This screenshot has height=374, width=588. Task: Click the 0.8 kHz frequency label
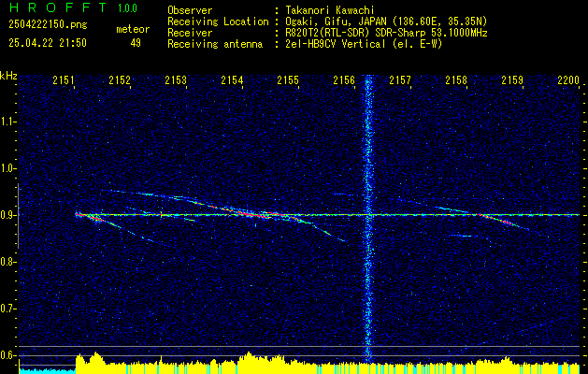tap(7, 262)
